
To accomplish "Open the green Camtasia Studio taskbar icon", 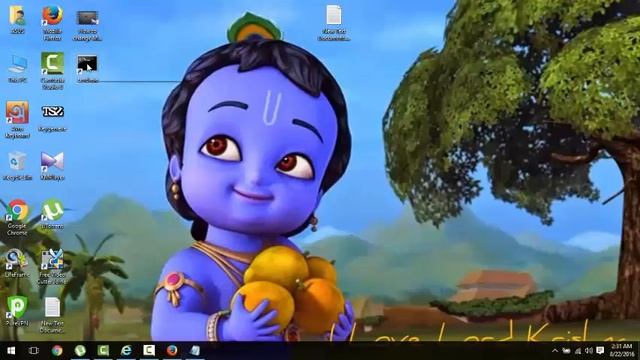I will 103,351.
